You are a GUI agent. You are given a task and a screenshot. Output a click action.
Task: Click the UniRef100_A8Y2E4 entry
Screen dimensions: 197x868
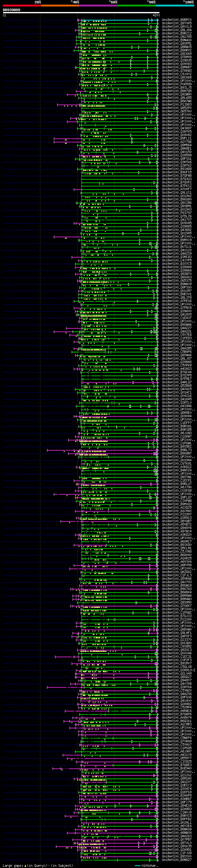177,826
